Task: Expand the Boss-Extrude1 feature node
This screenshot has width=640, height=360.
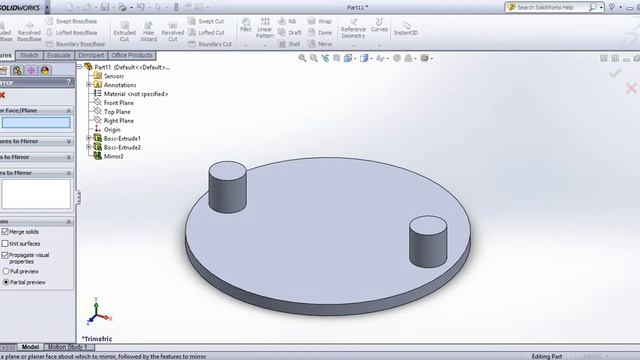Action: [88, 138]
